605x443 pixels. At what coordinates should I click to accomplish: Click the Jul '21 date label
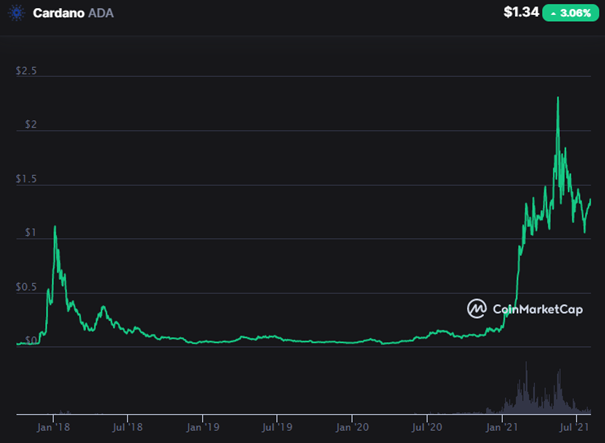coord(576,427)
